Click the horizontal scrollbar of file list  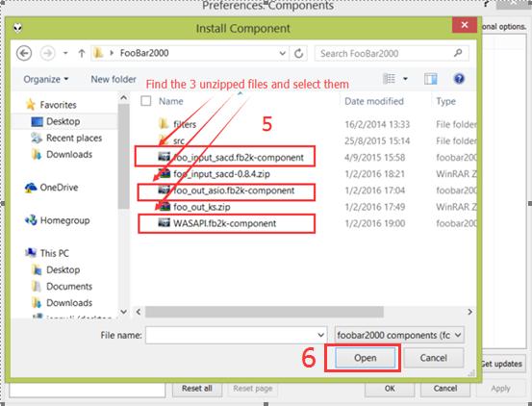tap(265, 312)
